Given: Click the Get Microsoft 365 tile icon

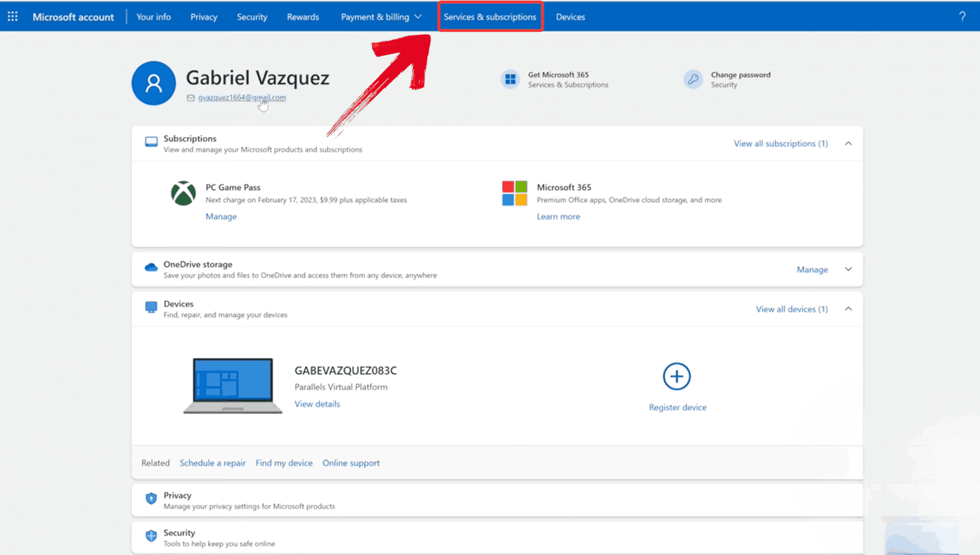Looking at the screenshot, I should (509, 79).
